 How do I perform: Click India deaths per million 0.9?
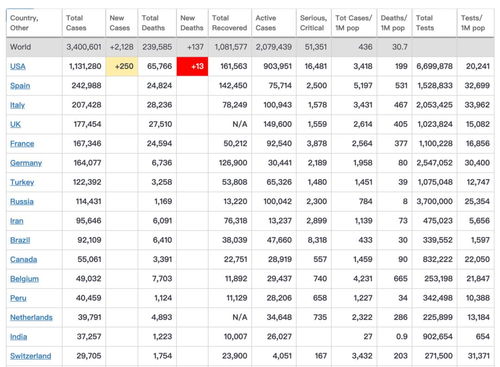point(402,337)
